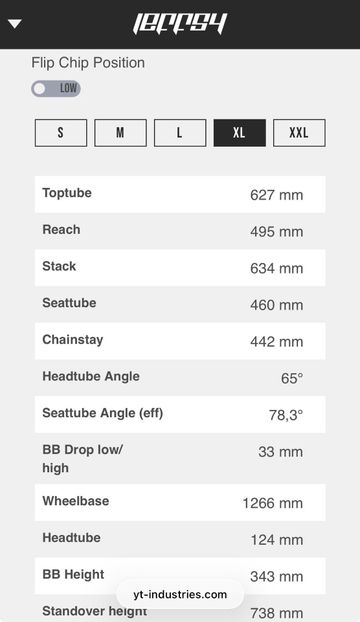Click the Headtube 124 mm row
This screenshot has width=360, height=622.
tap(180, 539)
